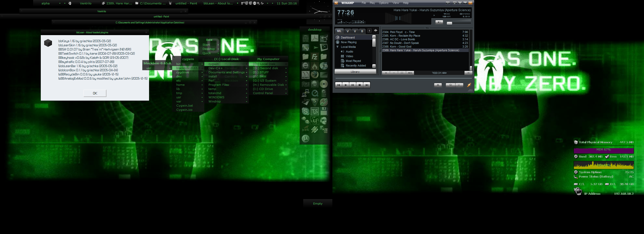Click Winamp lightning bolt icon in player corner
Image resolution: width=644 pixels, height=234 pixels.
click(x=469, y=85)
